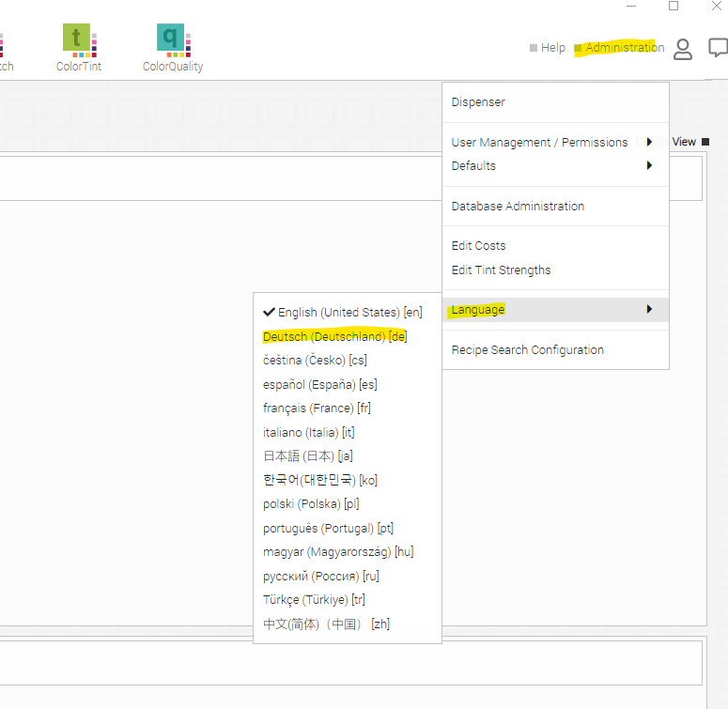Switch language to čeština (Česko) [cs]

[347, 360]
